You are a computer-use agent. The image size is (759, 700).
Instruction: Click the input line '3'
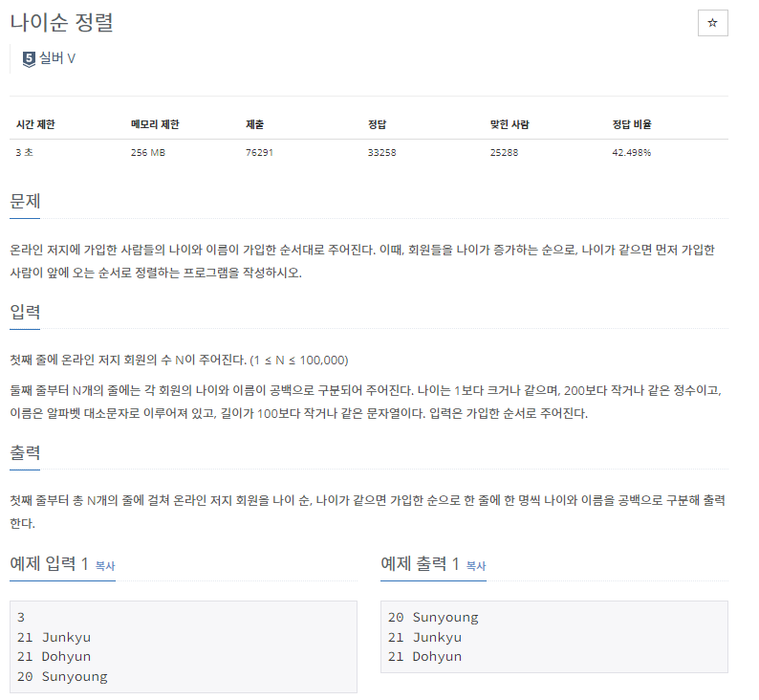(x=21, y=617)
